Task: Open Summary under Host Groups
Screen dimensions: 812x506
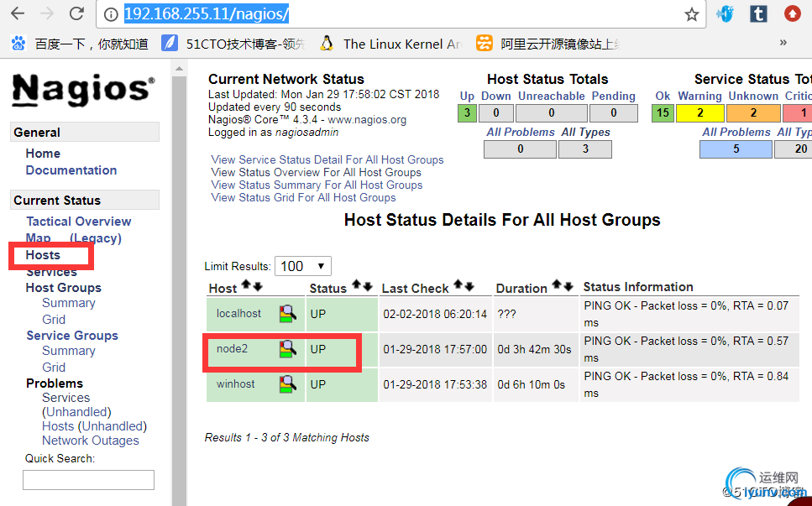Action: pos(69,303)
